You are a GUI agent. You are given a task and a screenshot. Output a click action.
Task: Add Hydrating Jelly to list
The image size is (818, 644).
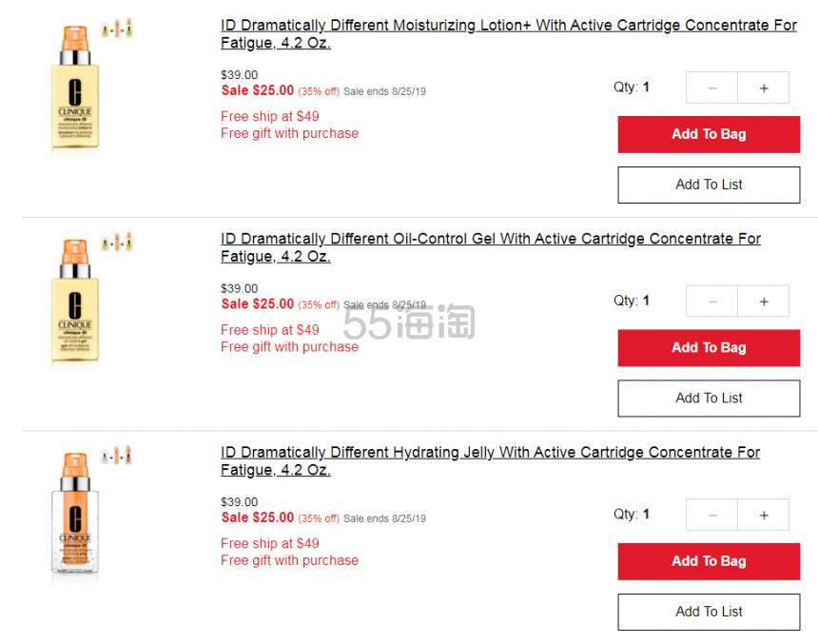[x=709, y=612]
